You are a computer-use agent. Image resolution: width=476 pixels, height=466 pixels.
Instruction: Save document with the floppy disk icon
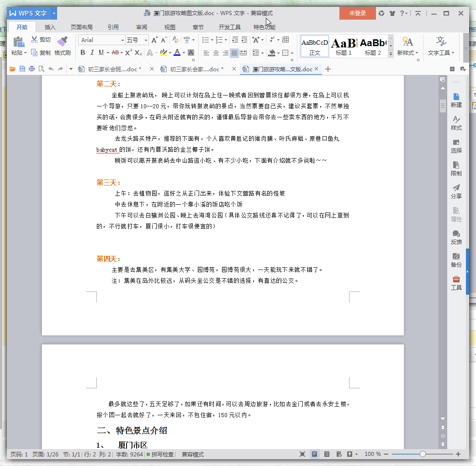pyautogui.click(x=22, y=69)
